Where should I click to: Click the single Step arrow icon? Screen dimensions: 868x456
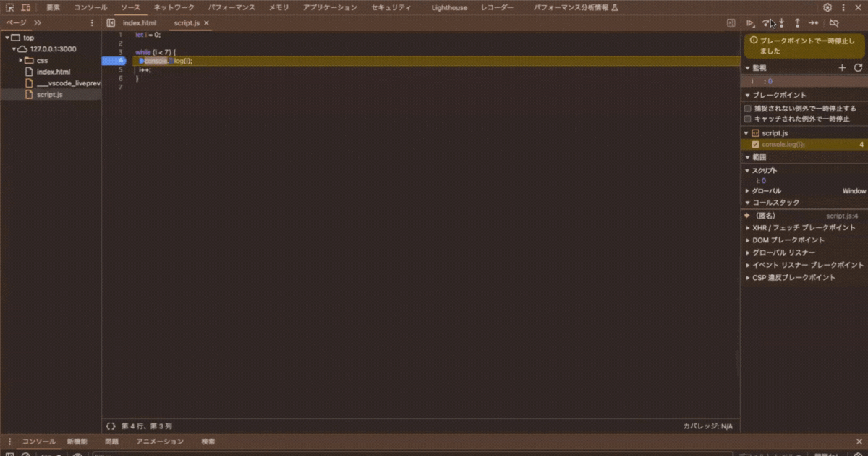(x=814, y=23)
